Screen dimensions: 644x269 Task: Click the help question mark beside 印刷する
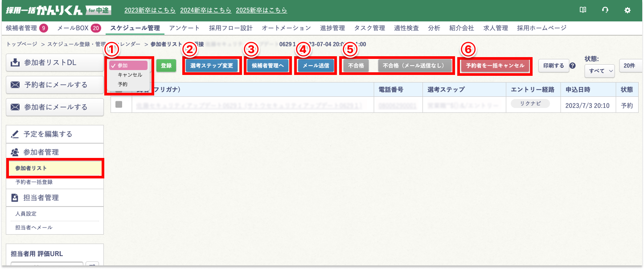click(x=573, y=66)
